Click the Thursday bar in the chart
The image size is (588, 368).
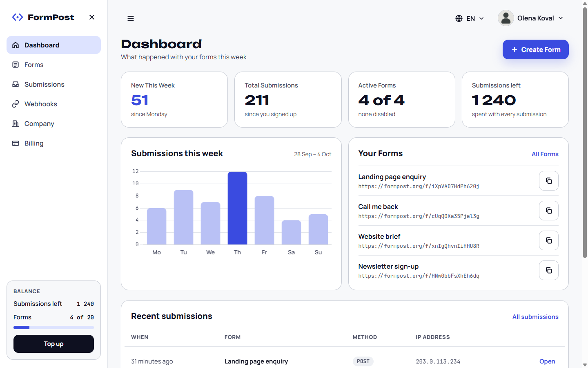[x=237, y=208]
